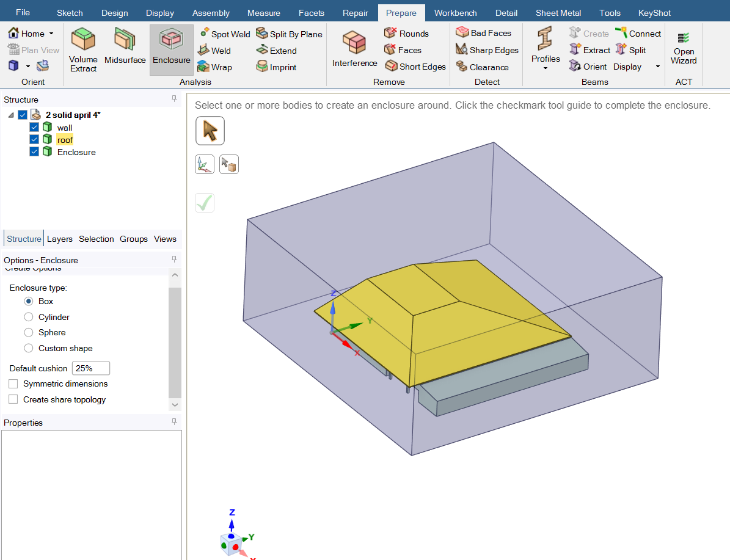
Task: Collapse the 2 solid april 4 tree node
Action: (11, 115)
